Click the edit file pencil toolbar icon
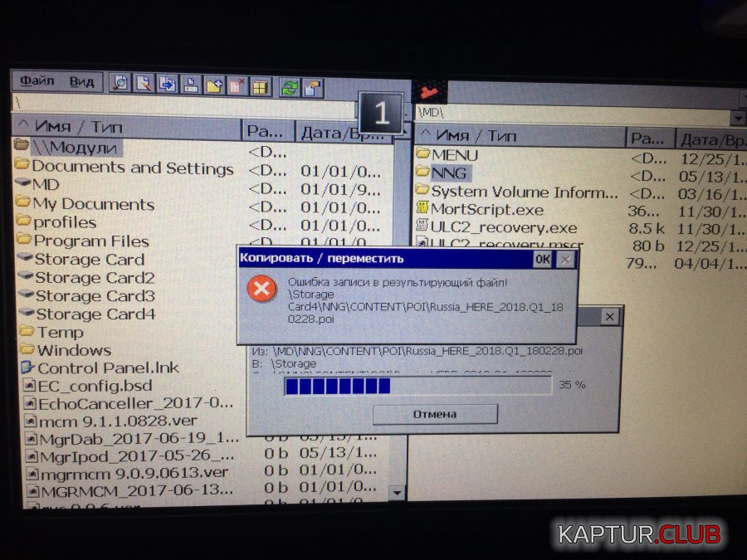The image size is (747, 560). pyautogui.click(x=144, y=84)
